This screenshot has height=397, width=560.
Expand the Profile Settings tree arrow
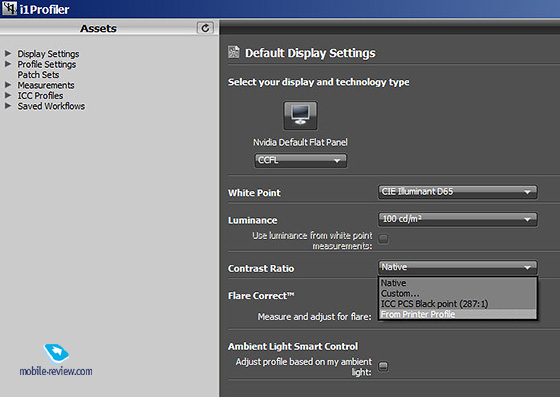coord(8,64)
